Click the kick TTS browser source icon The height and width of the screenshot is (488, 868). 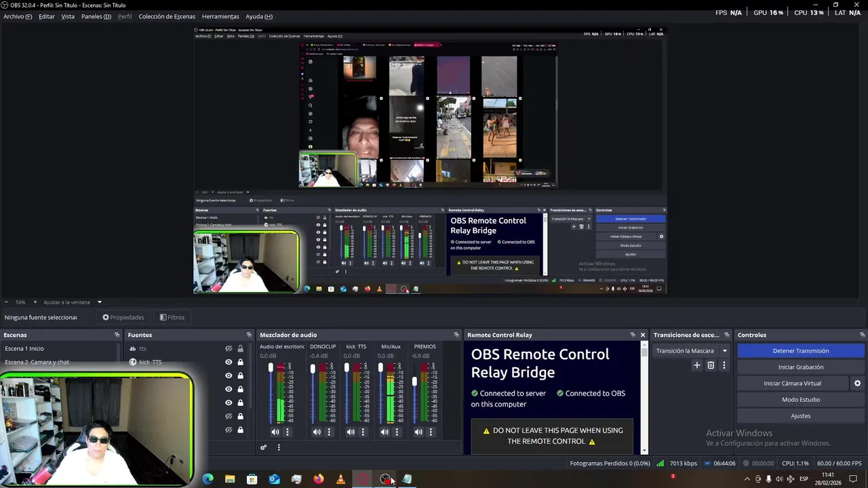pos(133,362)
